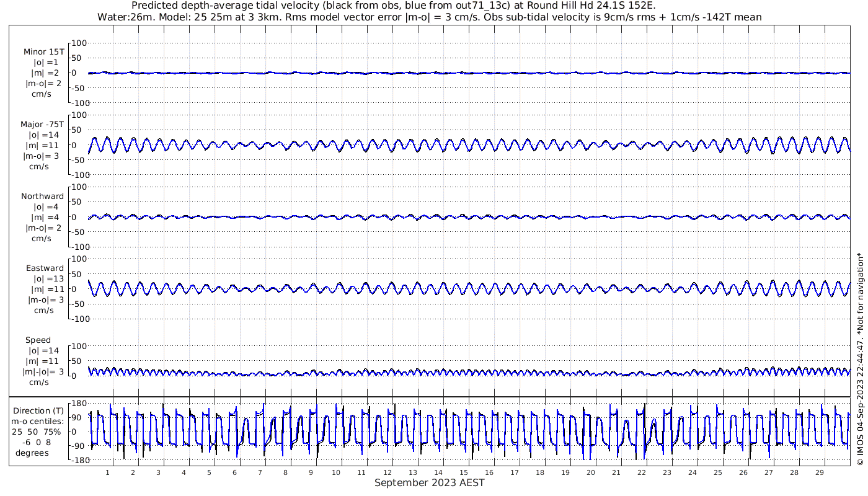Click '|m-o|= 3' in the Major panel
The height and width of the screenshot is (496, 868).
(42, 156)
